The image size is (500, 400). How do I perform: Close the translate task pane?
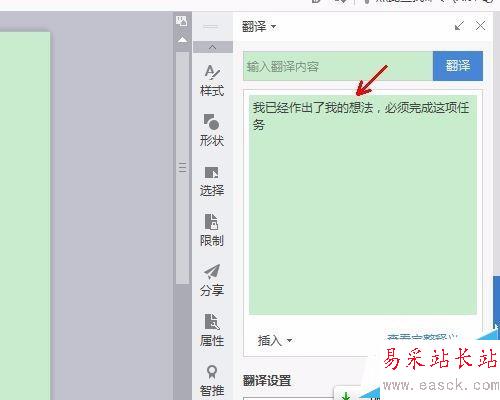[x=481, y=26]
